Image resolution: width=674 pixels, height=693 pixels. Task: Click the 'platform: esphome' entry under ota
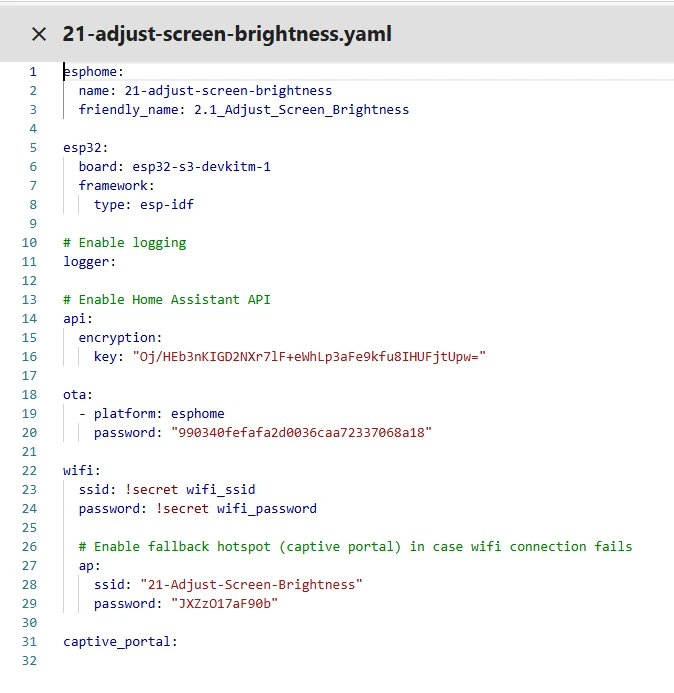coord(159,413)
